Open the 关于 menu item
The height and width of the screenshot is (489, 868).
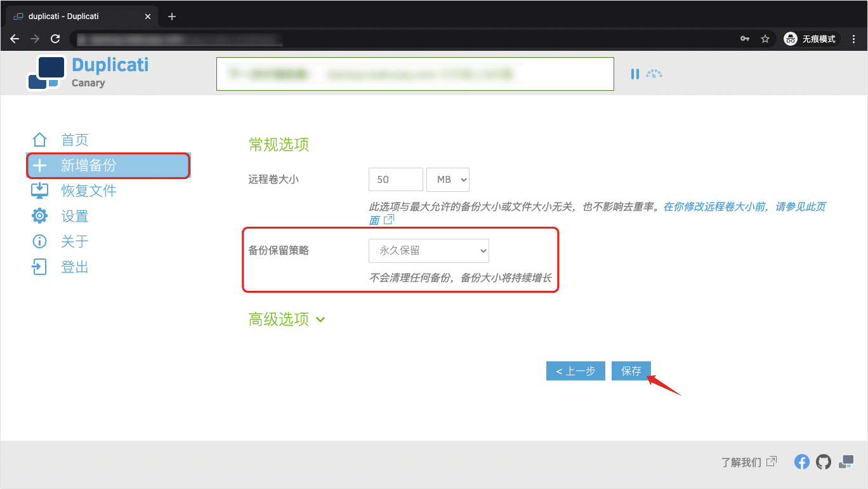(x=75, y=241)
